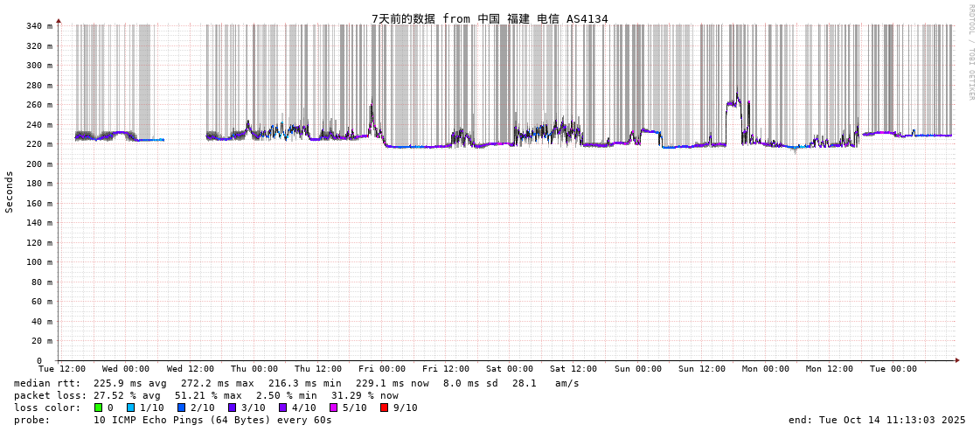The width and height of the screenshot is (980, 432).
Task: Click the packet loss statistics line
Action: [205, 395]
